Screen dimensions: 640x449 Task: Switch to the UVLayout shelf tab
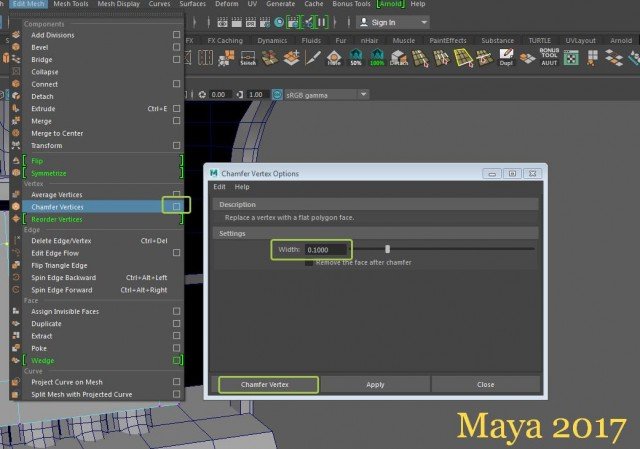click(580, 40)
